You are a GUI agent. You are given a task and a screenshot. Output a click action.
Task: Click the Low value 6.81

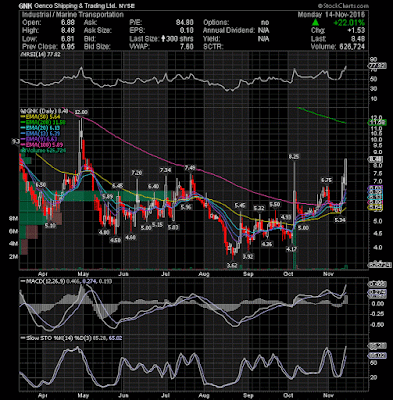tap(68, 39)
